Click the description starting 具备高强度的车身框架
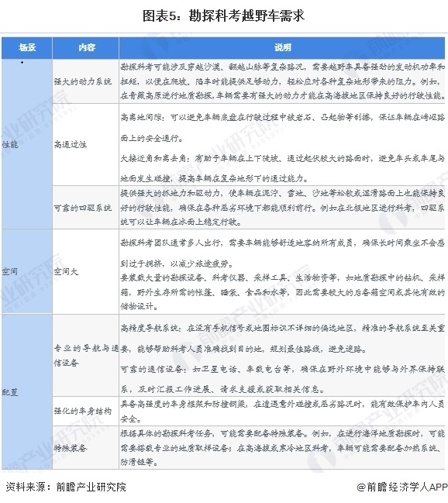Image resolution: width=448 pixels, height=503 pixels. click(282, 412)
